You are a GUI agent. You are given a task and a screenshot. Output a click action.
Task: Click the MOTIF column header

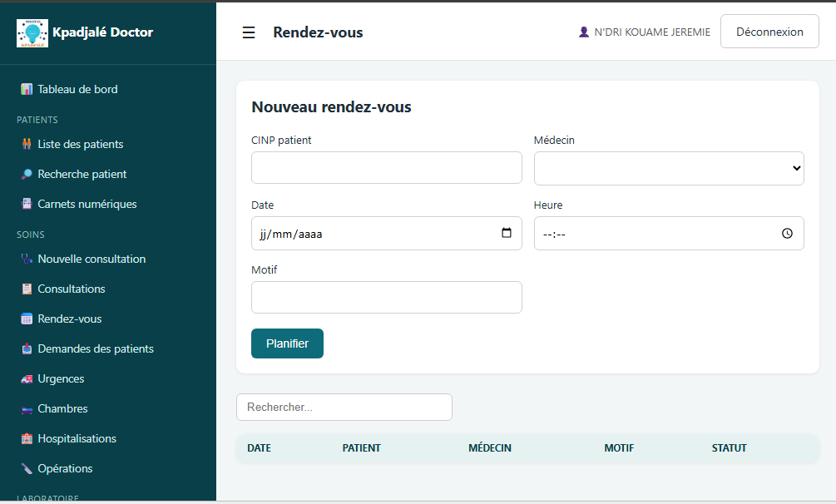pyautogui.click(x=619, y=448)
